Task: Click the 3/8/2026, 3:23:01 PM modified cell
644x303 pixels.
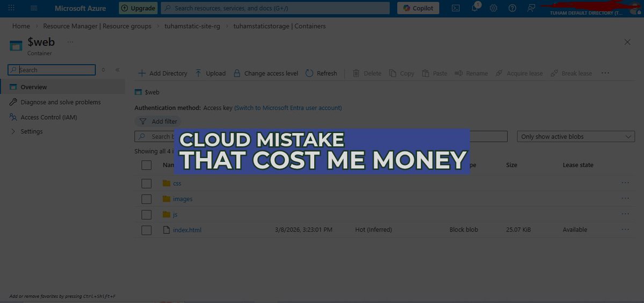Action: pos(303,230)
